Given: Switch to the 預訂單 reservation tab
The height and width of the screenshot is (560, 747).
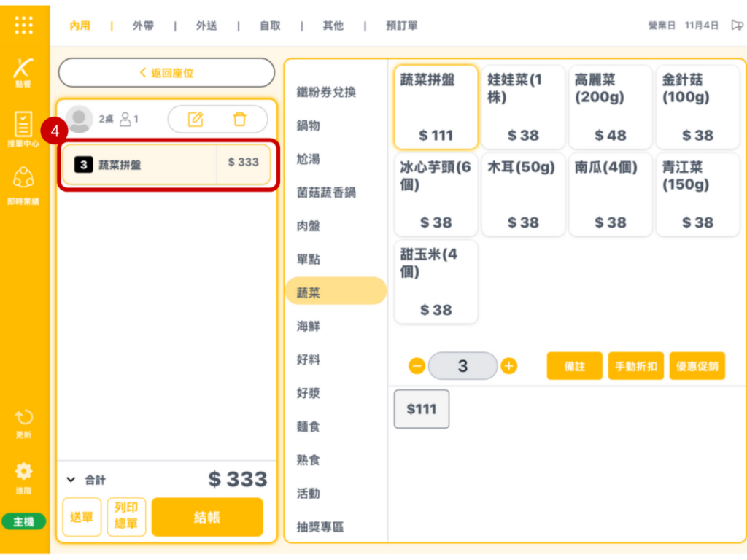Looking at the screenshot, I should pyautogui.click(x=402, y=26).
